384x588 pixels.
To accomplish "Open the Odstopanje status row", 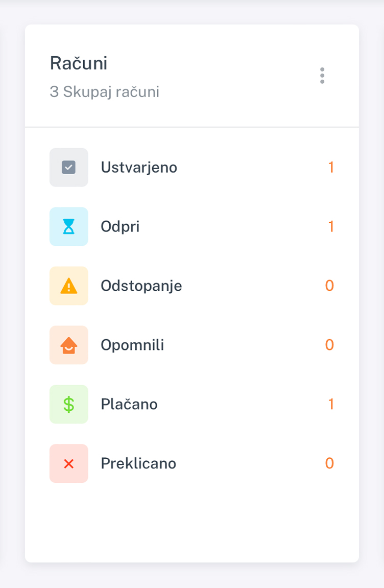I will (191, 286).
